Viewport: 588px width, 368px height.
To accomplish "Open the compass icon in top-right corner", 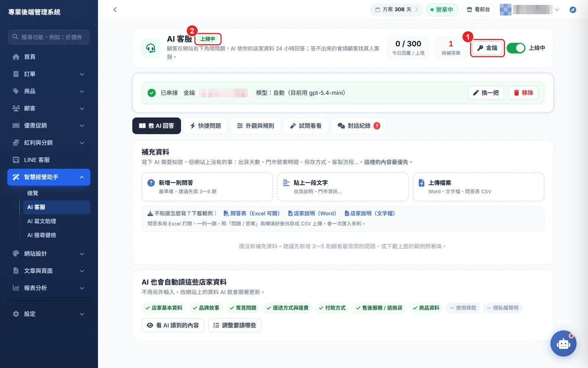I will [x=573, y=9].
